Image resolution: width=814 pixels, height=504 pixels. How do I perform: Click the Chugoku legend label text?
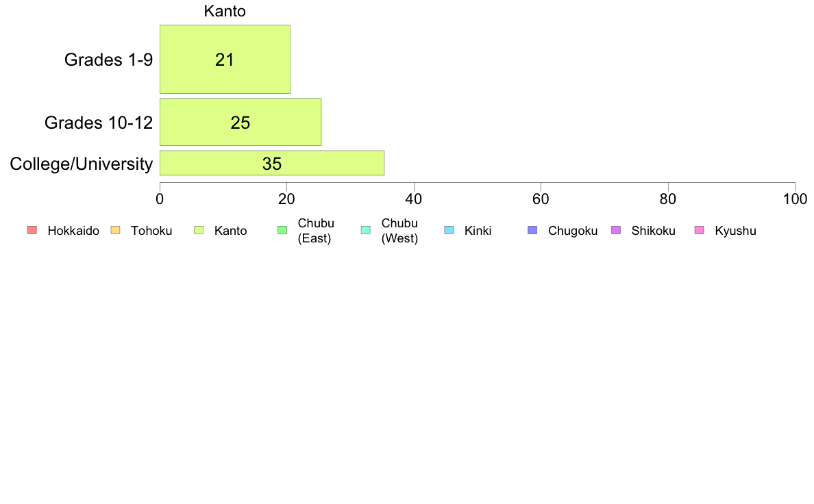[x=573, y=231]
